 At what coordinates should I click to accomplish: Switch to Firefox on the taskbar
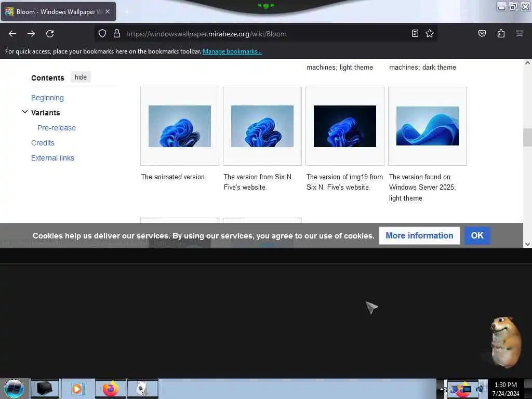pos(111,389)
